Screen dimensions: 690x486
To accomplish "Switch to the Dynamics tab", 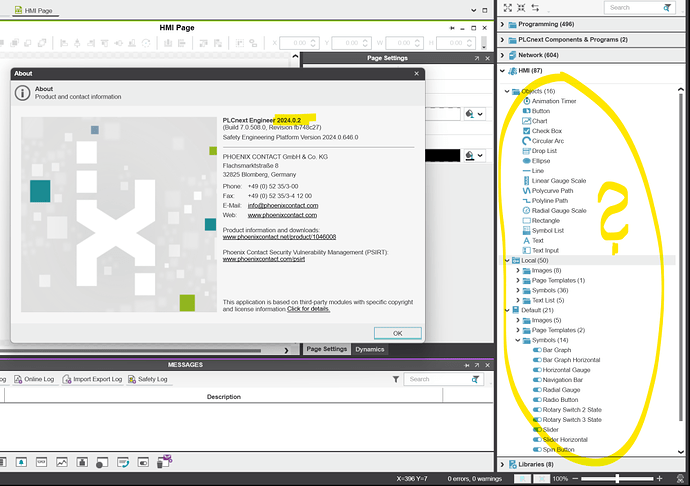I will point(368,349).
